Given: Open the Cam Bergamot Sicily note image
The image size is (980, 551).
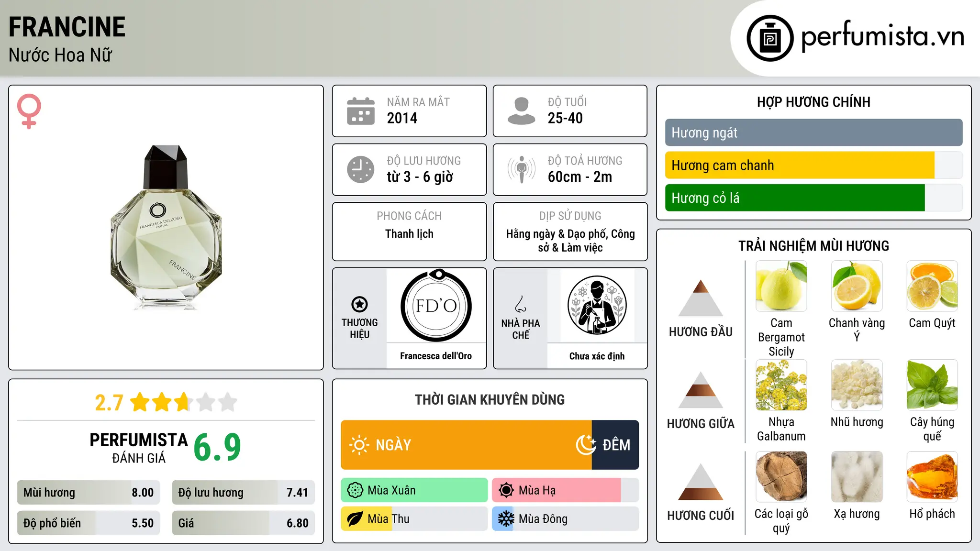Looking at the screenshot, I should [781, 286].
